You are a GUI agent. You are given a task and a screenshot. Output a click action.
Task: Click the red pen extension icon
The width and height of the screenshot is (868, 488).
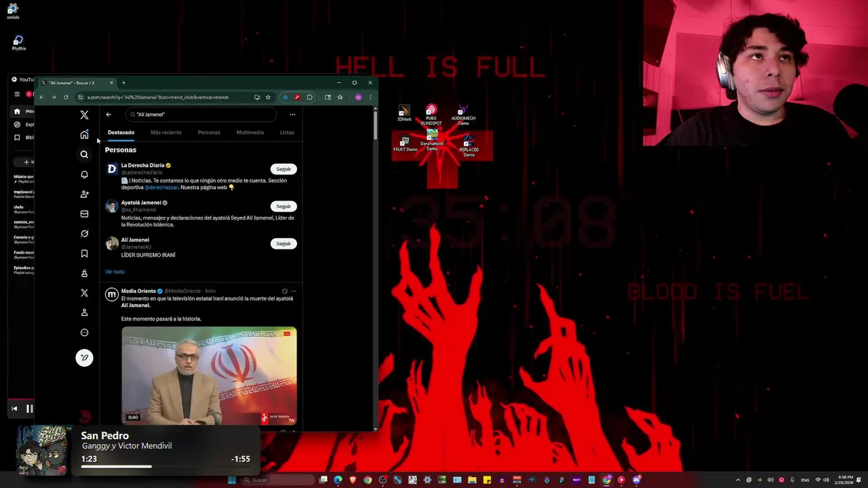tap(297, 97)
